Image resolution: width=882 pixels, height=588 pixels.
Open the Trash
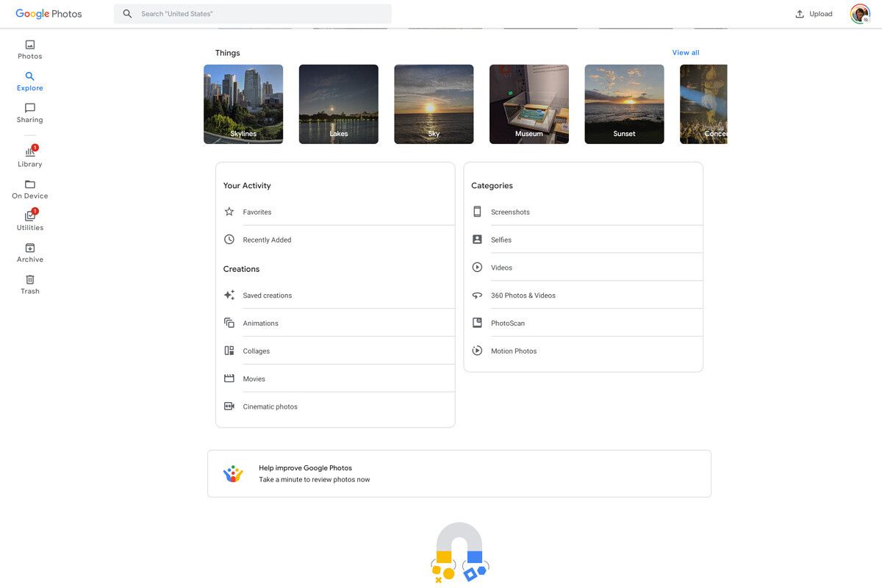29,285
